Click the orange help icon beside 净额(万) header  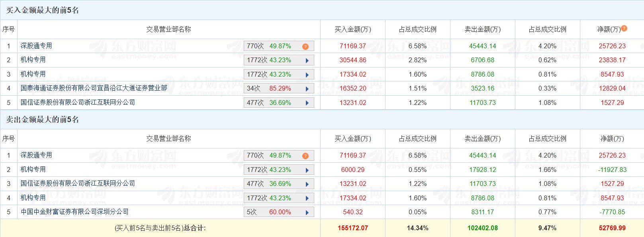[x=624, y=29]
